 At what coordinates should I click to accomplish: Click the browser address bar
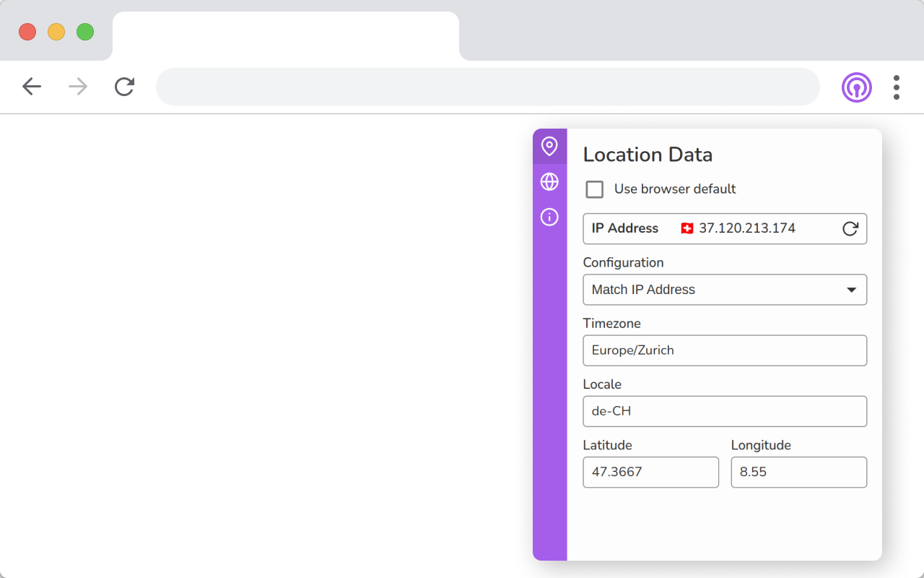pyautogui.click(x=487, y=87)
